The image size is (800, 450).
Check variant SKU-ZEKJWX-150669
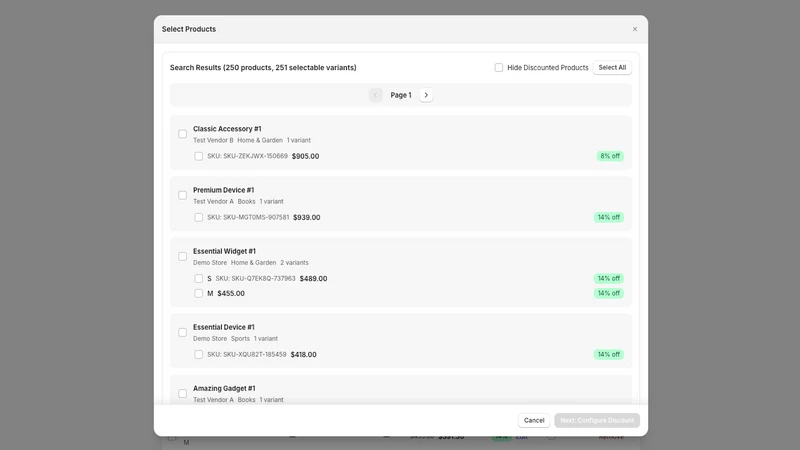click(198, 156)
